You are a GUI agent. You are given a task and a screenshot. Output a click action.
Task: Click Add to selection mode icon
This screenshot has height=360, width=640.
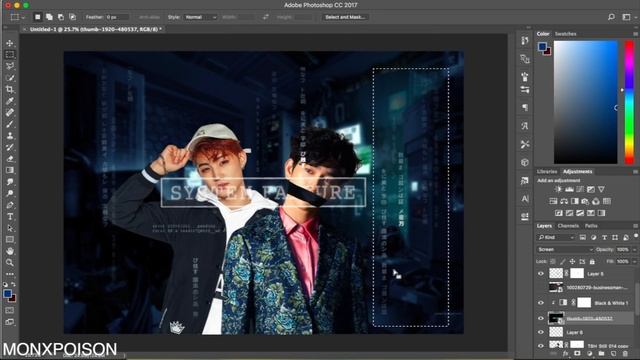tap(49, 17)
